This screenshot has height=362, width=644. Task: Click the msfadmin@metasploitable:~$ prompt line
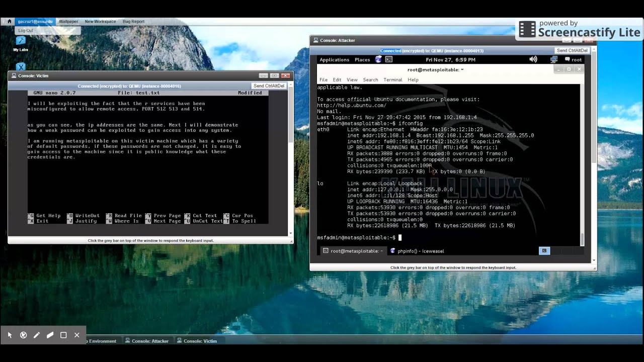tap(359, 238)
